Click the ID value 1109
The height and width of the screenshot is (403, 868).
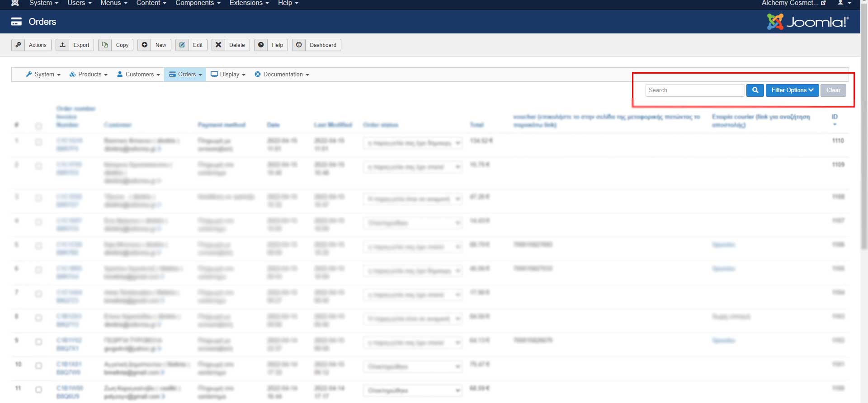tap(838, 165)
